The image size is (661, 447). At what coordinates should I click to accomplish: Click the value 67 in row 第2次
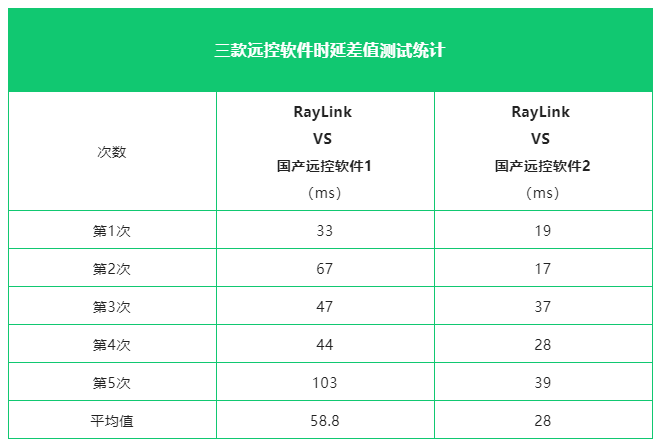click(x=325, y=269)
